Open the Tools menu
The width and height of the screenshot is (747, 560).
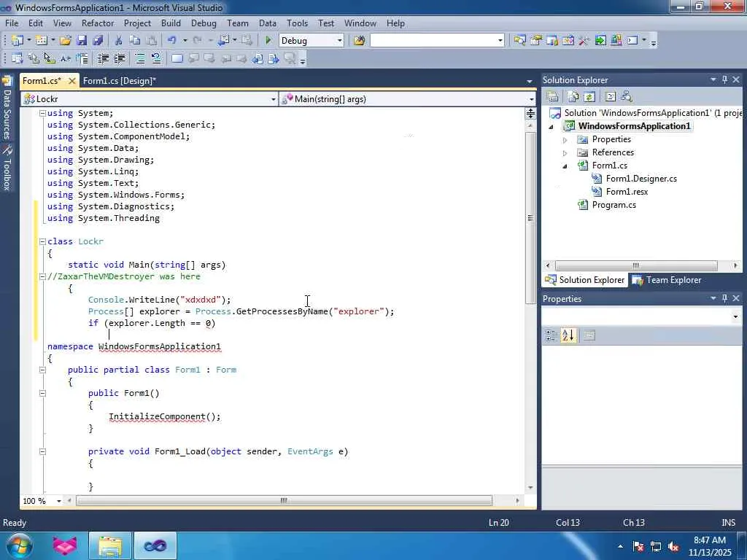(x=297, y=23)
